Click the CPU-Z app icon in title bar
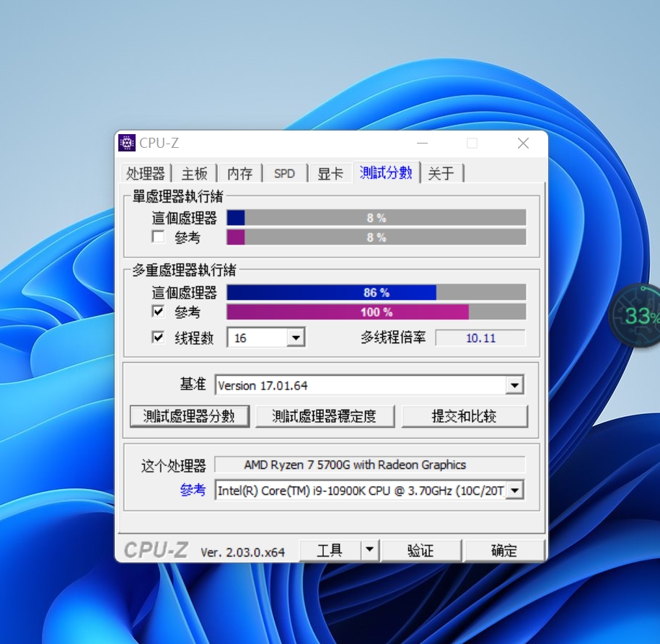Screen dimensions: 660x644 [127, 143]
